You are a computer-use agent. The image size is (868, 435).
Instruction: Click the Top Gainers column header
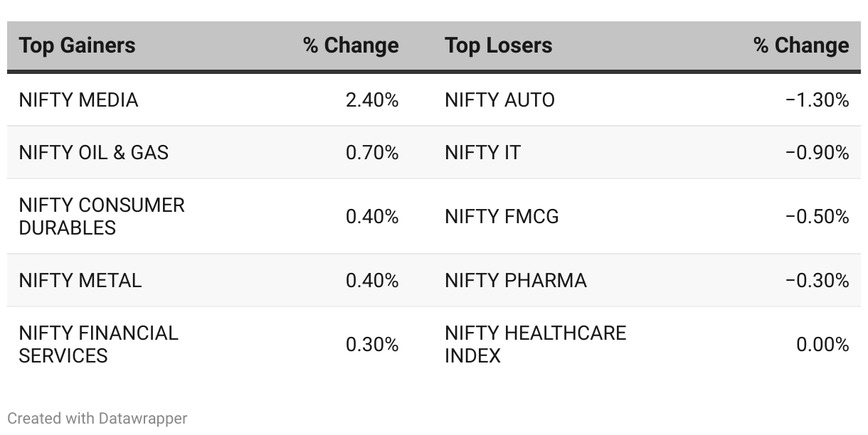coord(77,45)
